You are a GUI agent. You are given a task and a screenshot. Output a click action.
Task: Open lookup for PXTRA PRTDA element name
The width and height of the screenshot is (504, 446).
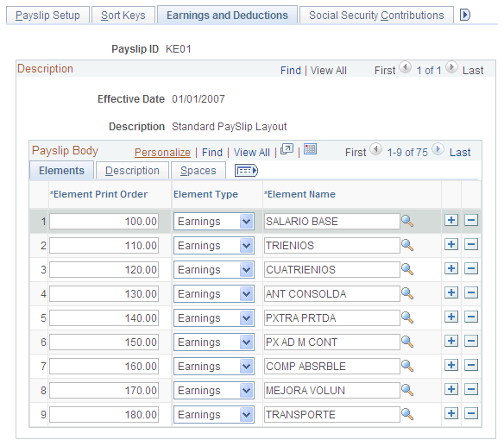point(407,317)
